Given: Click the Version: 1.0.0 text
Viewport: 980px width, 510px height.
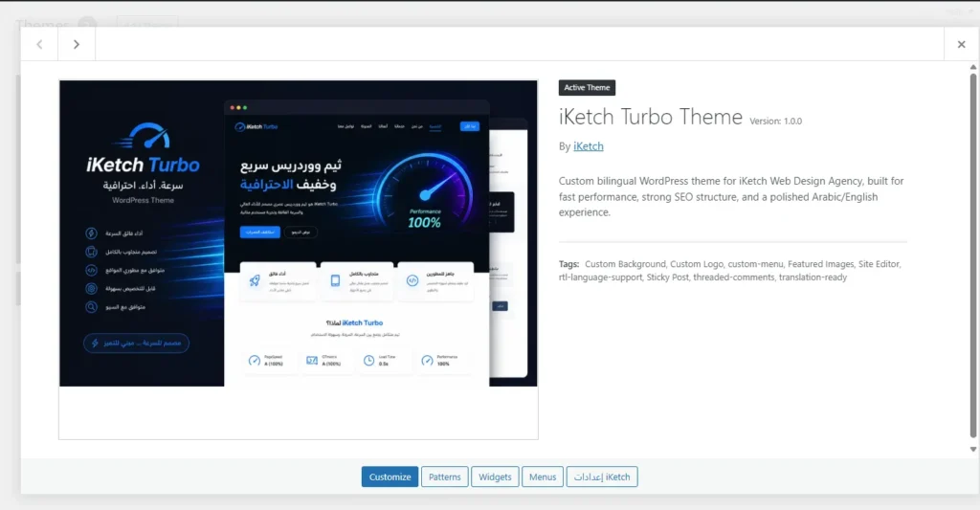Looking at the screenshot, I should pyautogui.click(x=775, y=122).
